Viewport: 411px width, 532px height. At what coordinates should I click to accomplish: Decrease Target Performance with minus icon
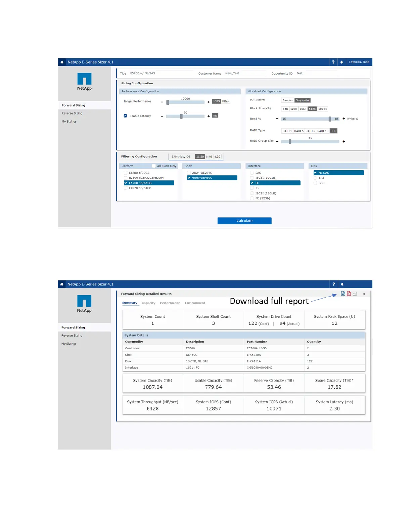[x=162, y=102]
